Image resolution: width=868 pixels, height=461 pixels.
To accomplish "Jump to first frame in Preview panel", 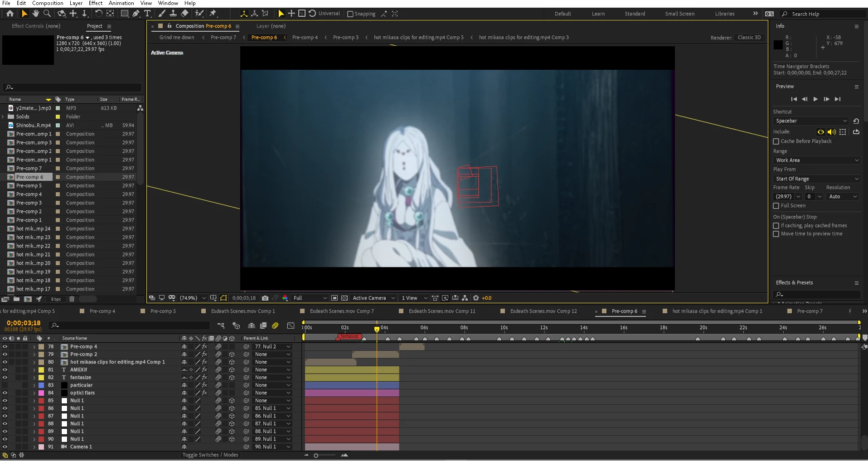I will [x=794, y=99].
